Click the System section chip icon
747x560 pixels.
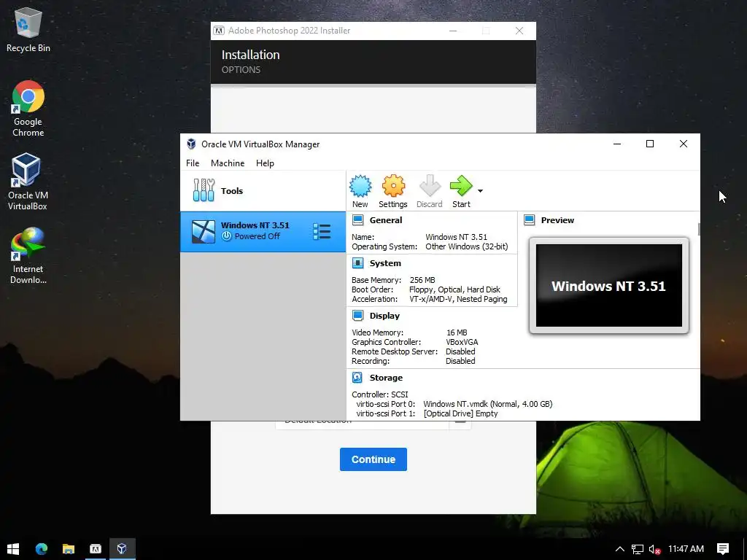point(357,263)
